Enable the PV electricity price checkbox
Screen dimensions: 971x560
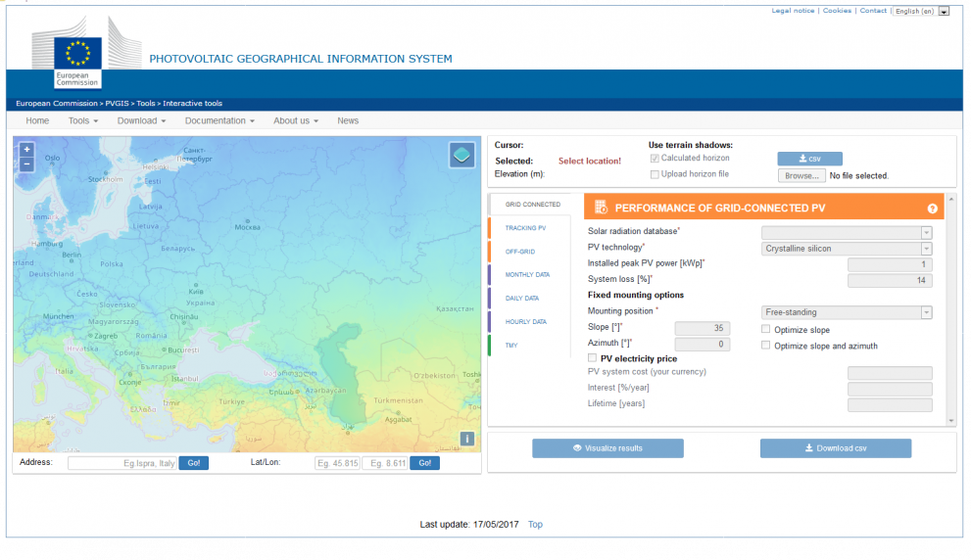(x=592, y=358)
